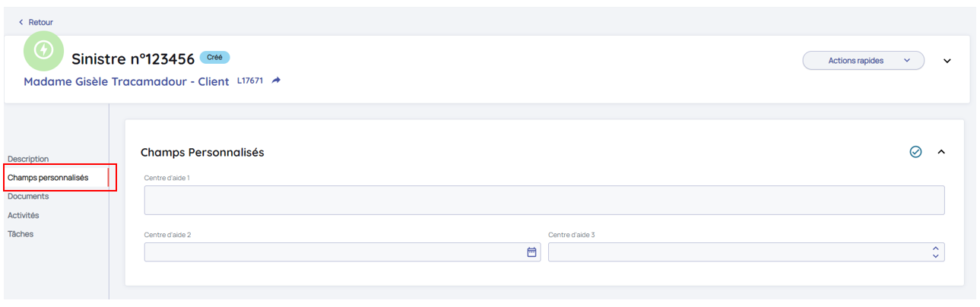The image size is (980, 307).
Task: Open the Actions rapides dropdown
Action: 863,61
